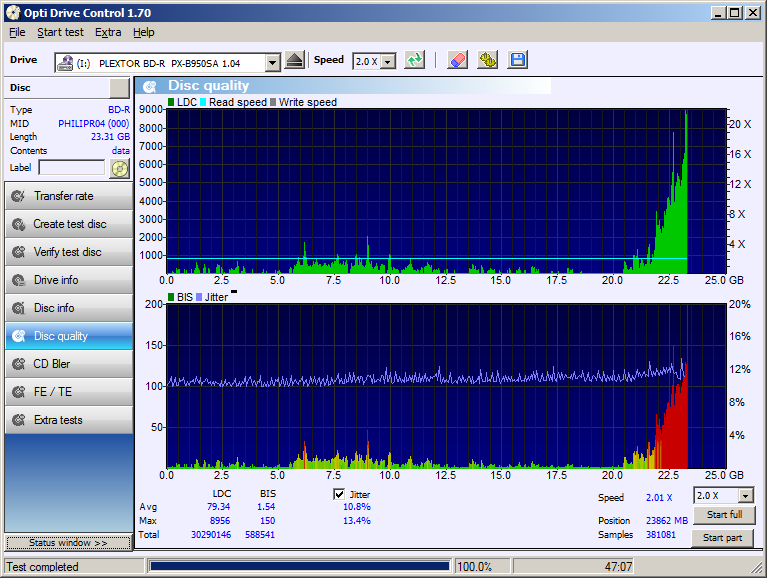Click the disc length value 23.31 GB
The width and height of the screenshot is (767, 578).
tap(111, 137)
